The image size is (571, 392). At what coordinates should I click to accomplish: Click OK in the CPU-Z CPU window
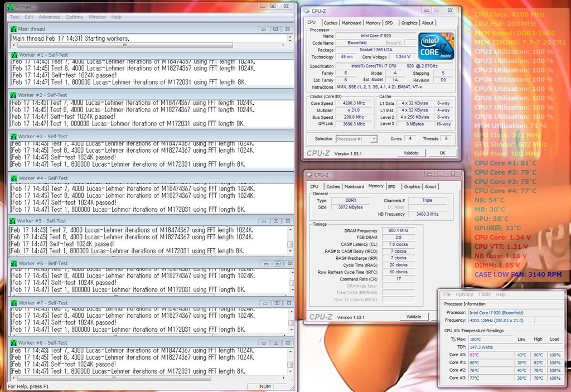(x=442, y=153)
